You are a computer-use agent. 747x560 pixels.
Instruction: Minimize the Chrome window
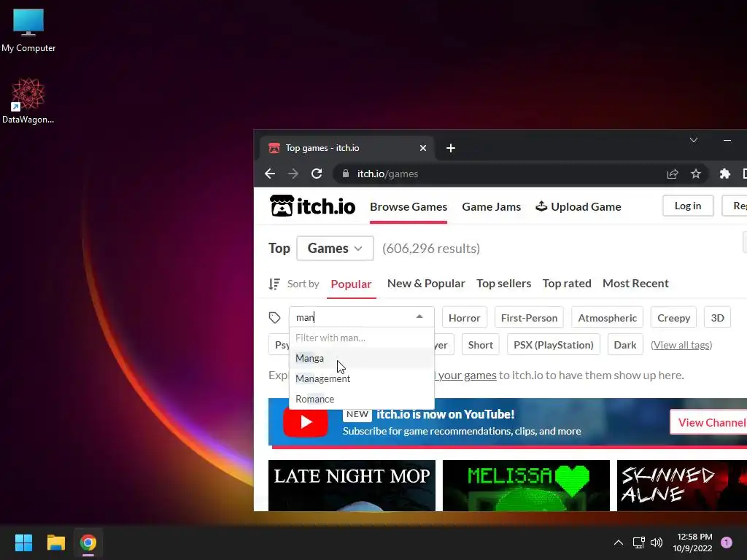click(x=727, y=140)
